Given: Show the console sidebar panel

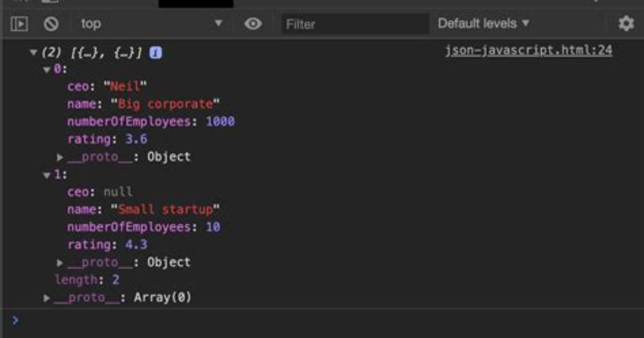Looking at the screenshot, I should click(19, 24).
